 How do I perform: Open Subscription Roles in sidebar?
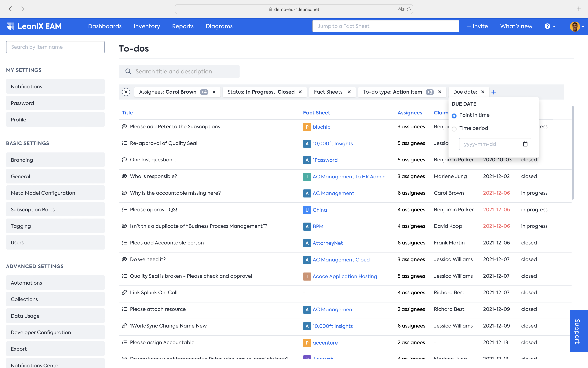55,209
